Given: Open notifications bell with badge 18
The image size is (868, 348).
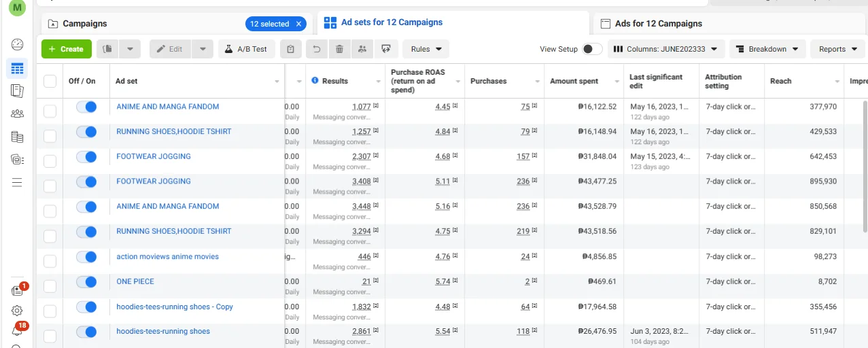Looking at the screenshot, I should [17, 331].
